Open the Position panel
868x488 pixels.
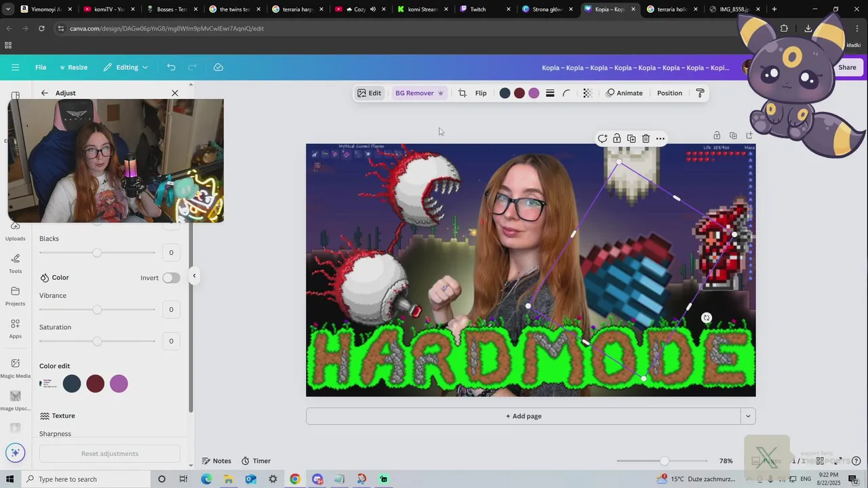(669, 93)
